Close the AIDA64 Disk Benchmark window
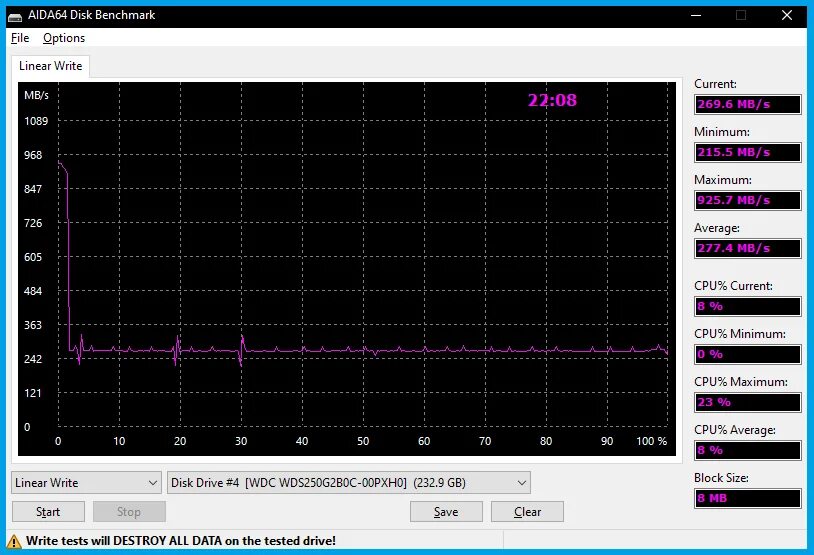This screenshot has width=814, height=555. tap(787, 16)
